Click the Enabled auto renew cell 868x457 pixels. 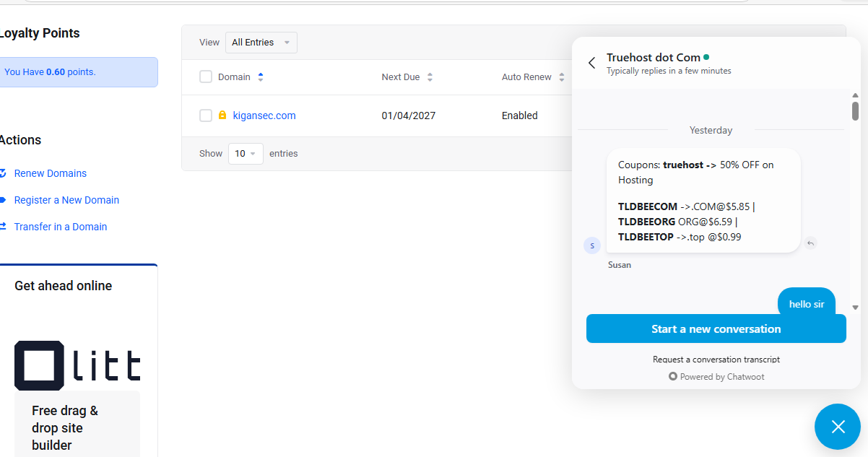[x=520, y=116]
